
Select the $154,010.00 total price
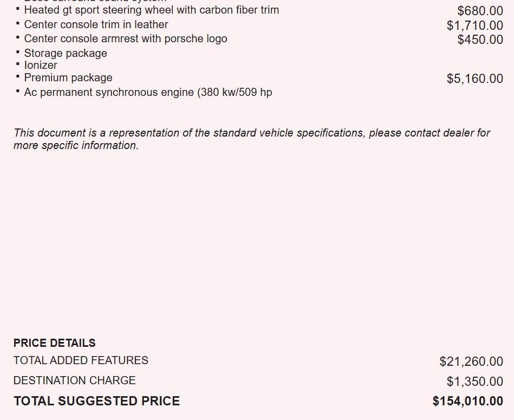pos(467,402)
